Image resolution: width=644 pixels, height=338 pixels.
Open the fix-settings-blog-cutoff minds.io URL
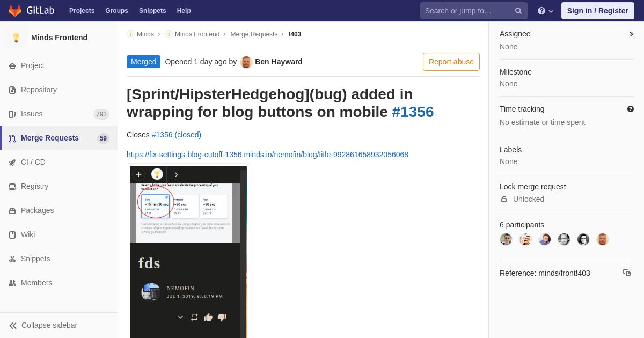(x=267, y=155)
